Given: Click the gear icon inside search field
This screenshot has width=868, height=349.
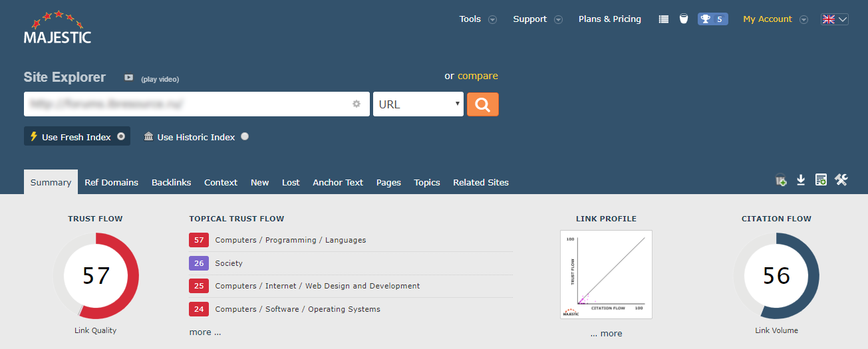Looking at the screenshot, I should pyautogui.click(x=357, y=104).
